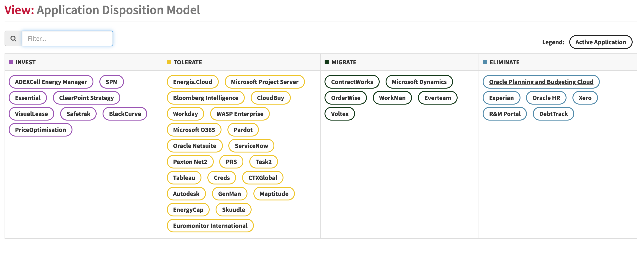The height and width of the screenshot is (263, 644).
Task: Click the PRS pill
Action: [x=231, y=162]
